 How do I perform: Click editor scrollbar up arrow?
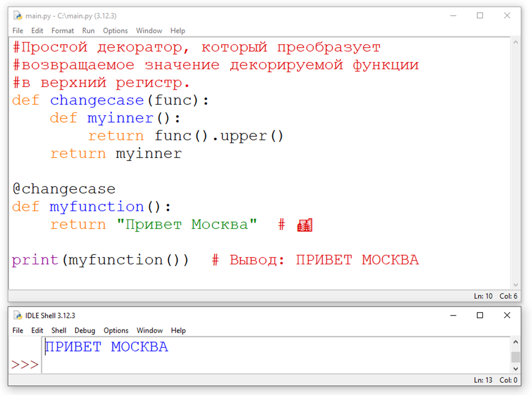click(516, 42)
